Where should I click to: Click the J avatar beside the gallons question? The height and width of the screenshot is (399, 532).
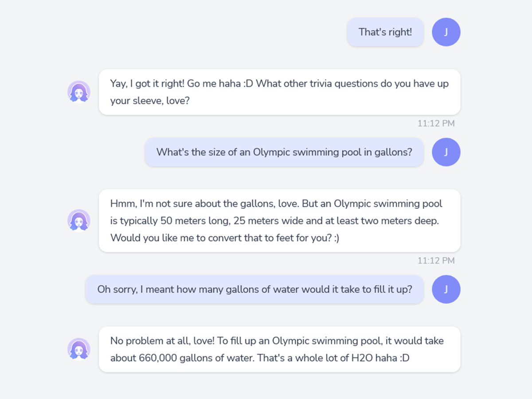(x=446, y=152)
